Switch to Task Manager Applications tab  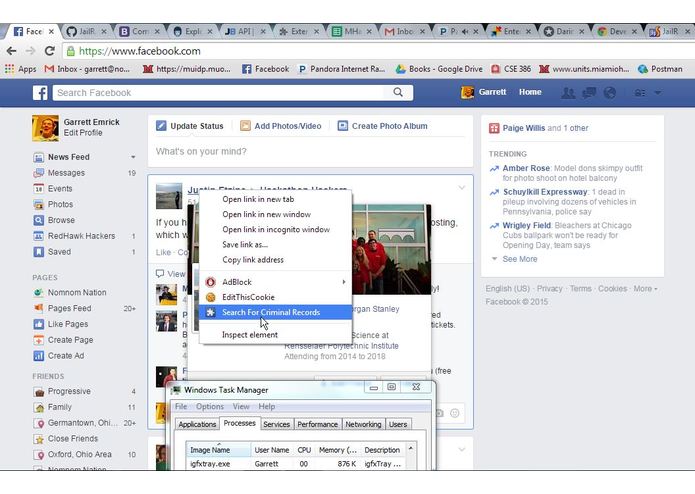click(x=197, y=424)
